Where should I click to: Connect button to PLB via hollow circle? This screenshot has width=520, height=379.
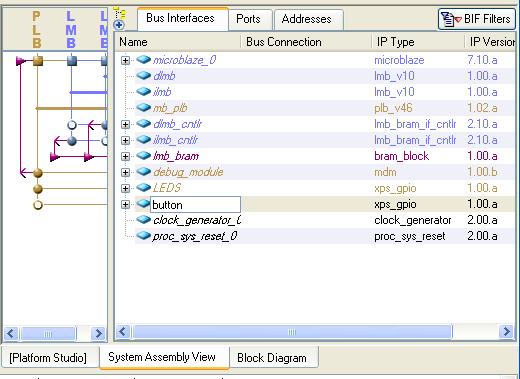pyautogui.click(x=38, y=205)
